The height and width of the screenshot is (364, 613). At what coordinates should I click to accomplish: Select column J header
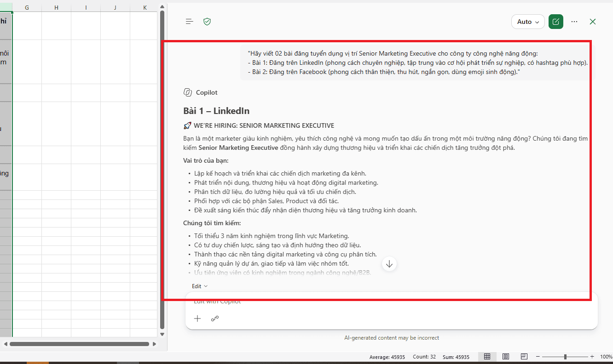point(115,7)
